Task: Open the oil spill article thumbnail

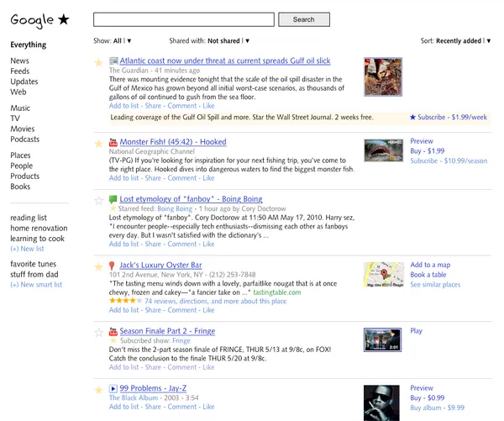Action: click(383, 76)
